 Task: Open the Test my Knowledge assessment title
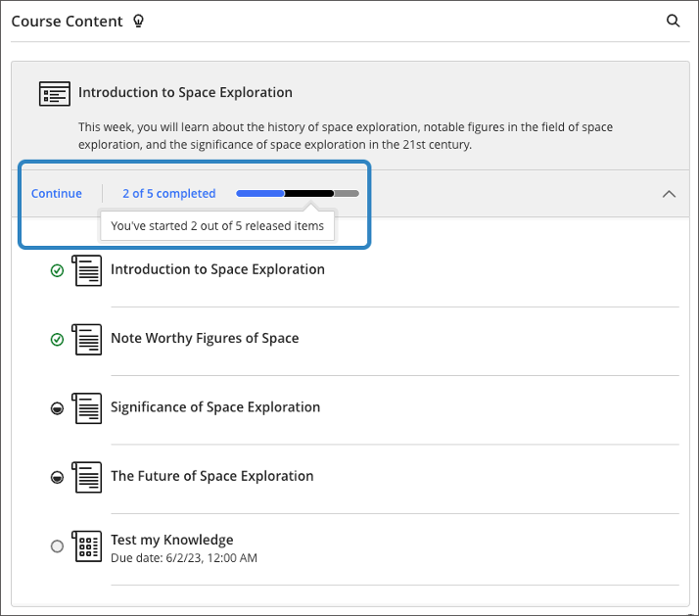pos(171,540)
